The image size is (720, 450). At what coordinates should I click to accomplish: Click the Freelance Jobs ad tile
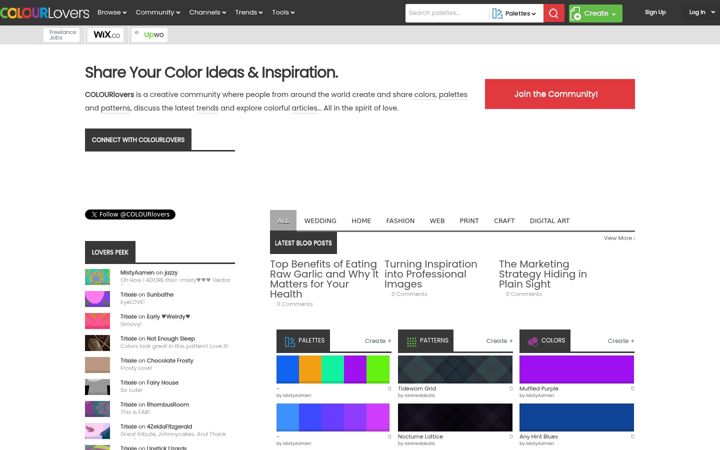click(x=62, y=35)
